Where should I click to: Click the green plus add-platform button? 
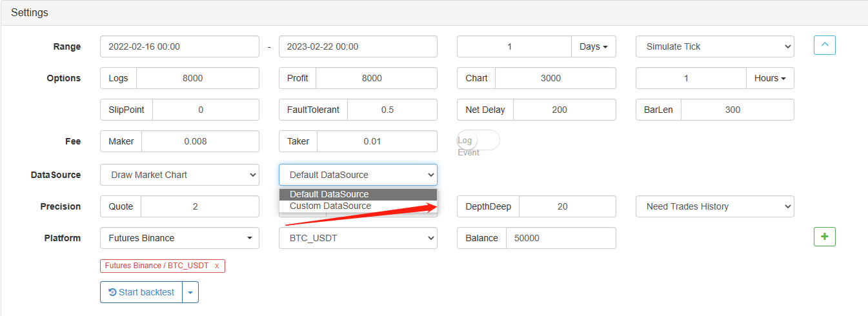pos(824,237)
